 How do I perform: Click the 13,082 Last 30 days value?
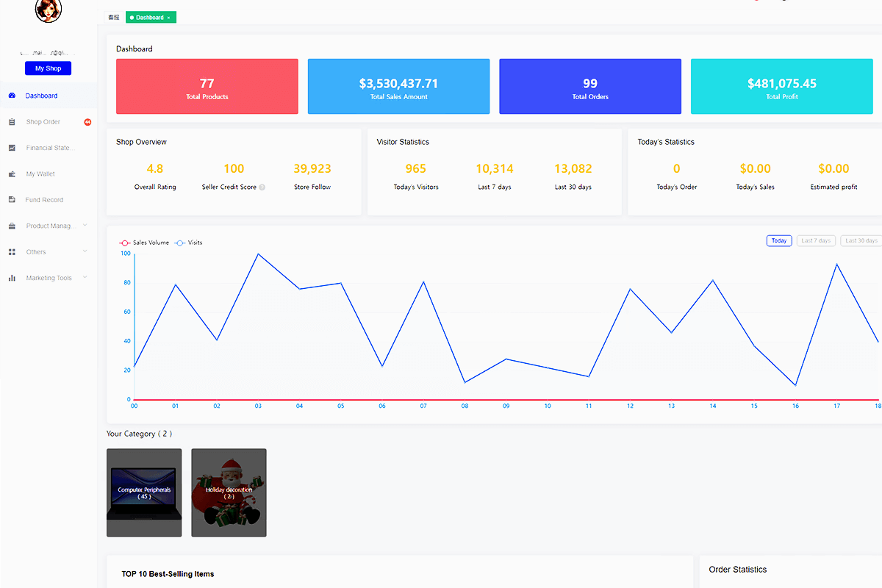click(573, 169)
